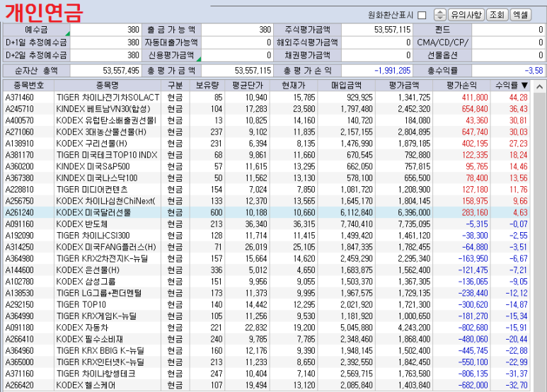Sort by the 수익률 column header arrow
This screenshot has height=392, width=547.
pyautogui.click(x=524, y=85)
